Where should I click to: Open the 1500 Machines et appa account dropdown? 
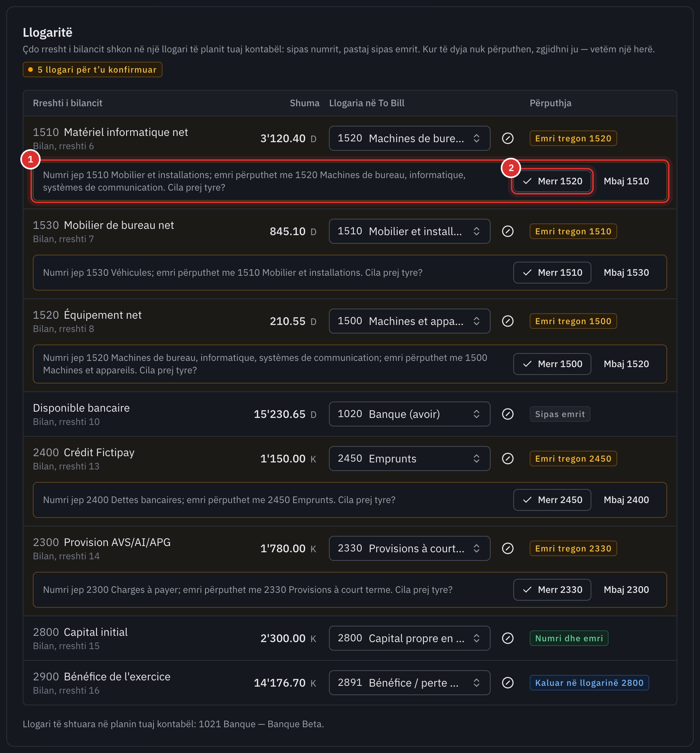409,321
